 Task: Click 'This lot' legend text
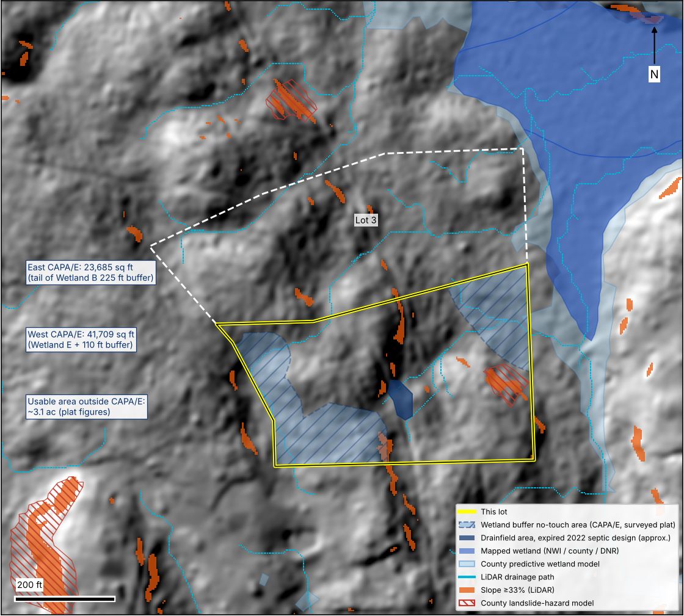click(494, 512)
